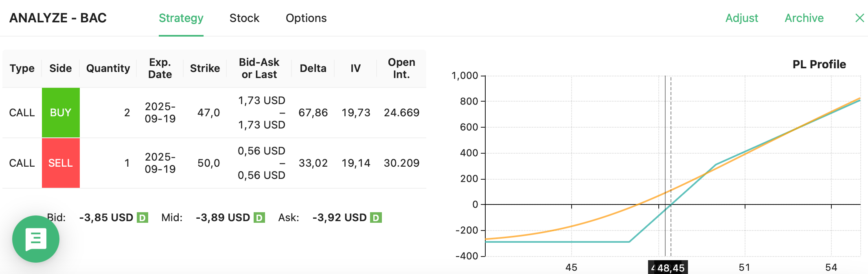This screenshot has height=274, width=868.
Task: Select the 48,45 price marker on the chart
Action: coord(668,267)
